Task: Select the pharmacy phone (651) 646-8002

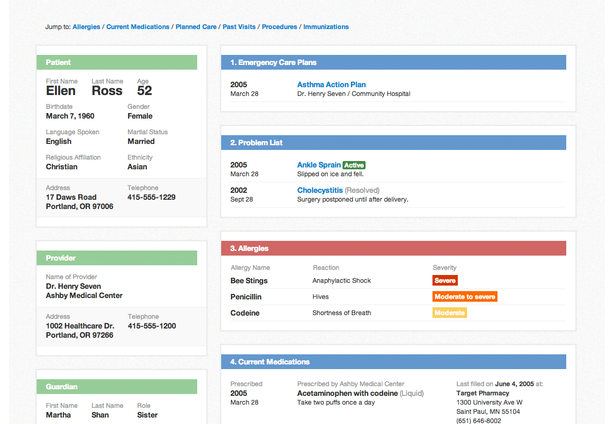Action: pos(479,420)
